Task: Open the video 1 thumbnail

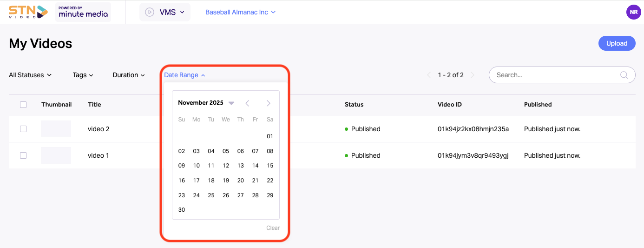Action: tap(56, 155)
